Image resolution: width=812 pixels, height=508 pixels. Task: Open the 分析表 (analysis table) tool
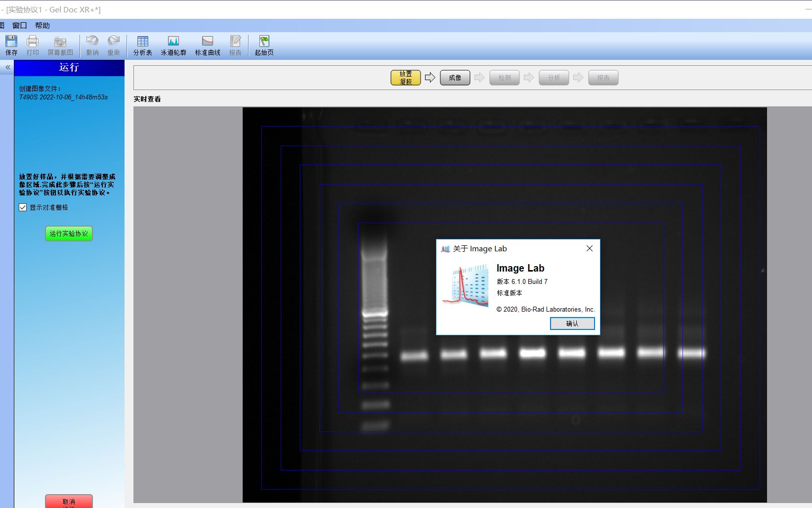click(142, 46)
